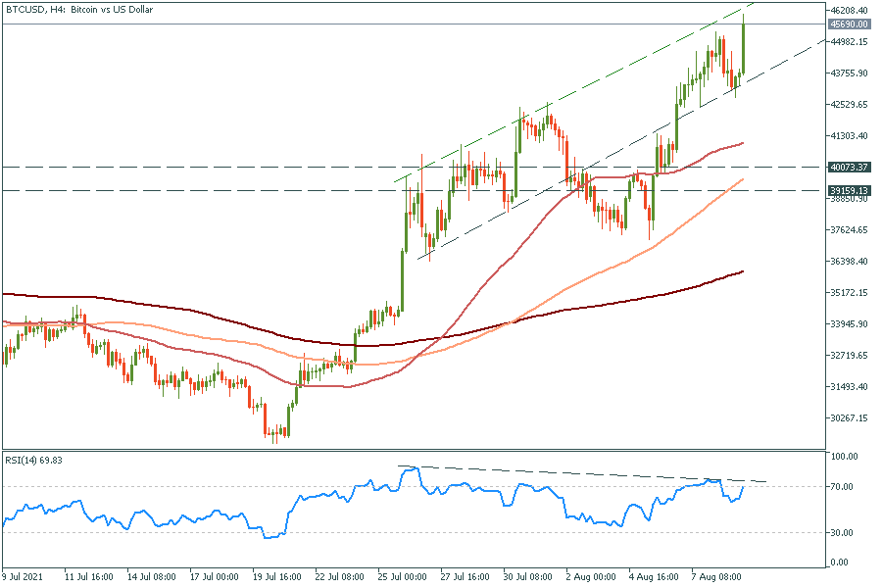Click the 46208.40 price axis label
The height and width of the screenshot is (588, 882).
850,11
